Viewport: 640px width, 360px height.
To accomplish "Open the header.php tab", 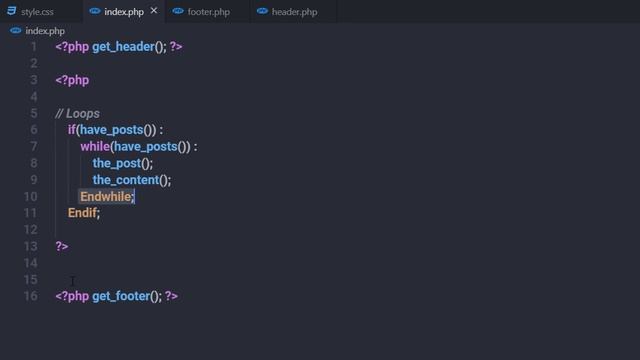I will coord(294,11).
